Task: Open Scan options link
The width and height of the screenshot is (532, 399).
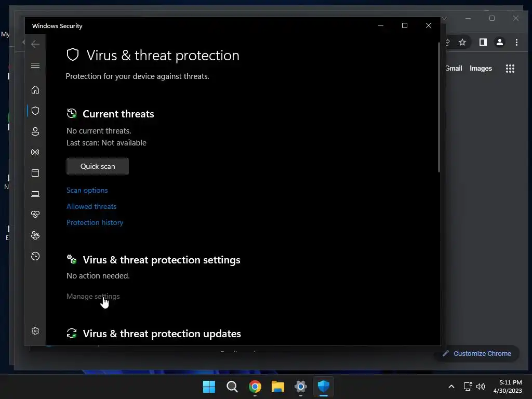Action: tap(87, 190)
